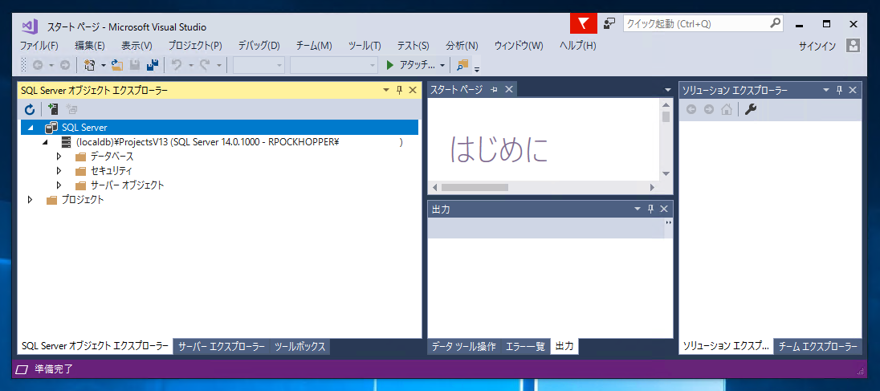
Task: Click the Add SQL Server icon
Action: pyautogui.click(x=53, y=109)
